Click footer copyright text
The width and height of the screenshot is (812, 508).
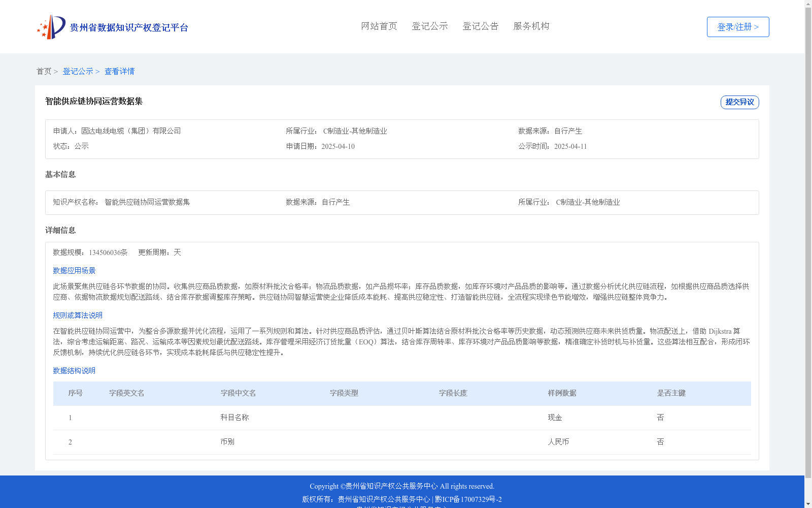click(402, 486)
